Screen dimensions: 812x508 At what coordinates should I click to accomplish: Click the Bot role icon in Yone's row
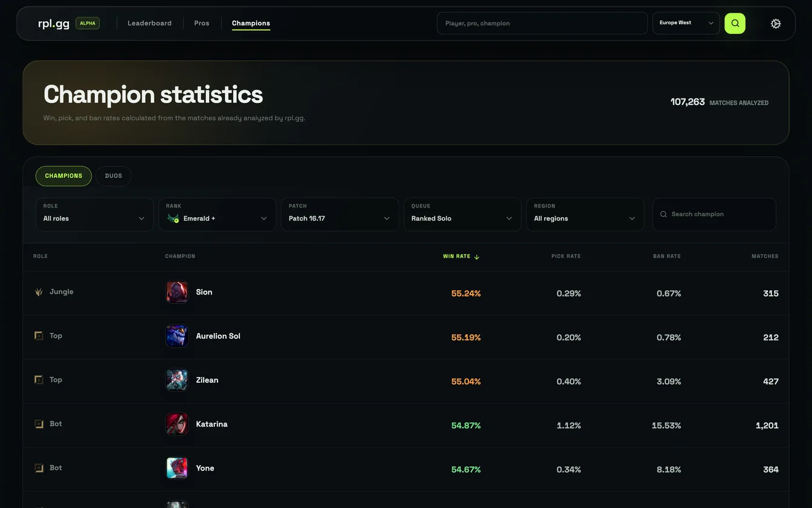coord(39,468)
